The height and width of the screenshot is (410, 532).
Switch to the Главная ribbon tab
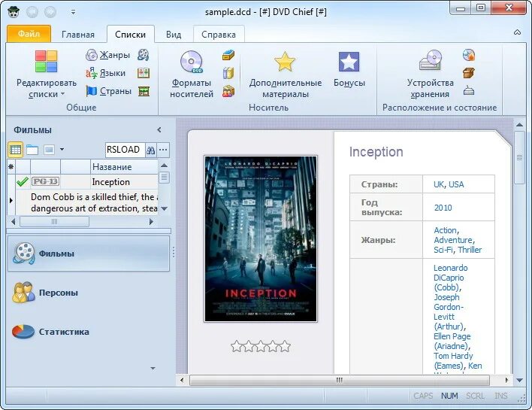(x=78, y=35)
